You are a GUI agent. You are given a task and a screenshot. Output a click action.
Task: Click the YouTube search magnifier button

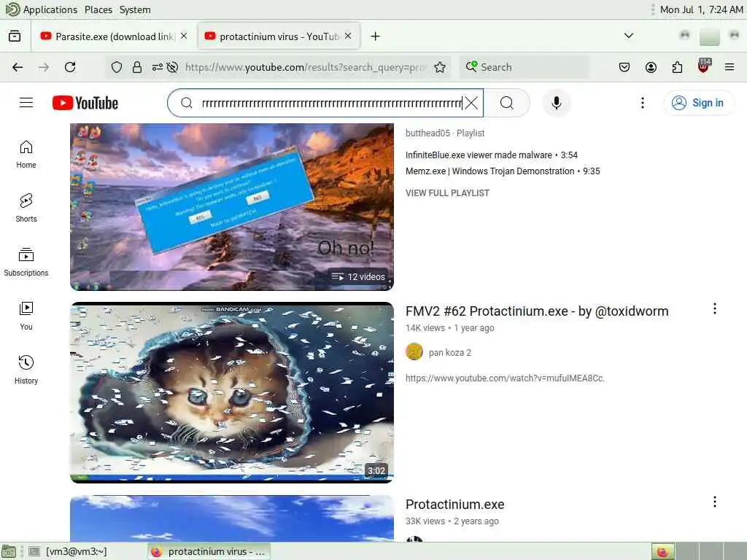point(507,103)
